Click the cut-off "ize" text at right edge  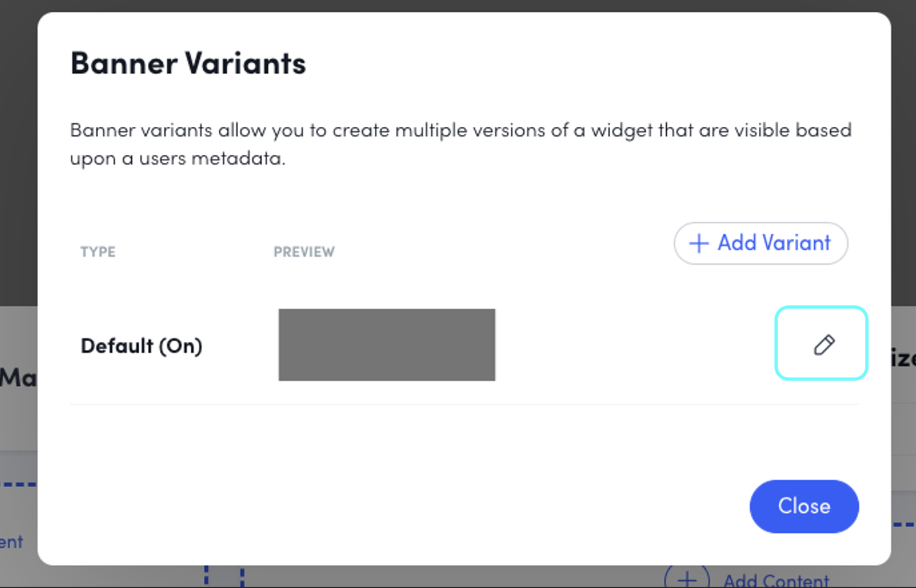[903, 358]
